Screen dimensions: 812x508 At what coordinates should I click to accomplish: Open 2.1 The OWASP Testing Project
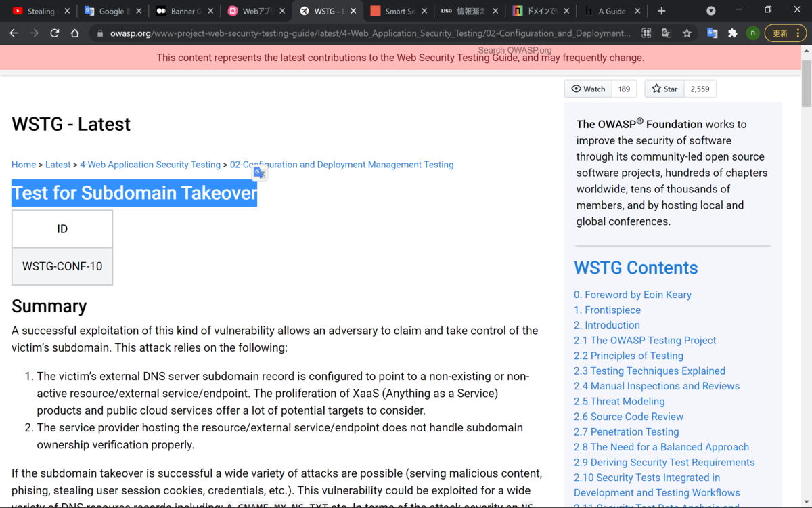point(645,340)
